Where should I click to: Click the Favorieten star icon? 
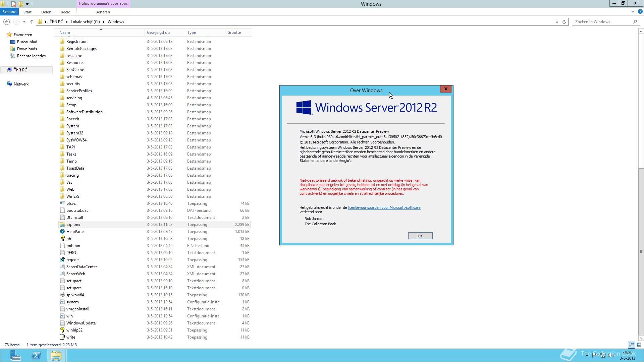click(x=9, y=35)
